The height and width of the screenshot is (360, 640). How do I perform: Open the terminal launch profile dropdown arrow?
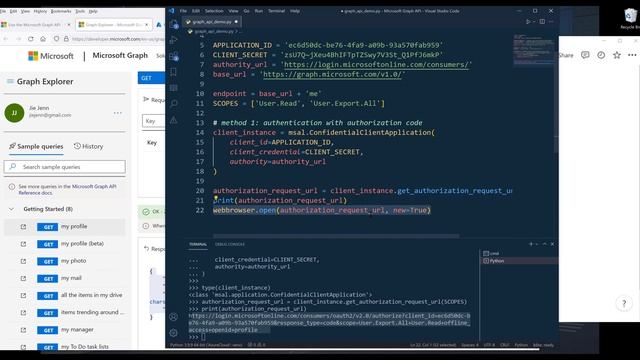click(x=537, y=244)
